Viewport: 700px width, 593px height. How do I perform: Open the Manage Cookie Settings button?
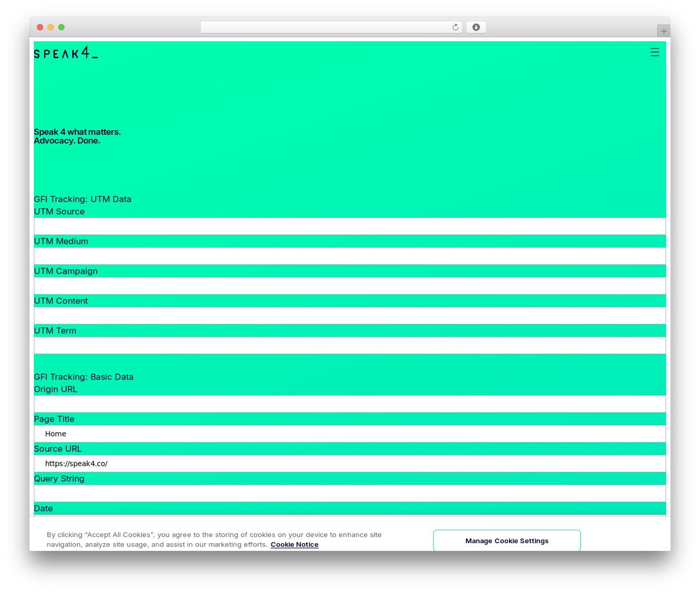tap(507, 540)
